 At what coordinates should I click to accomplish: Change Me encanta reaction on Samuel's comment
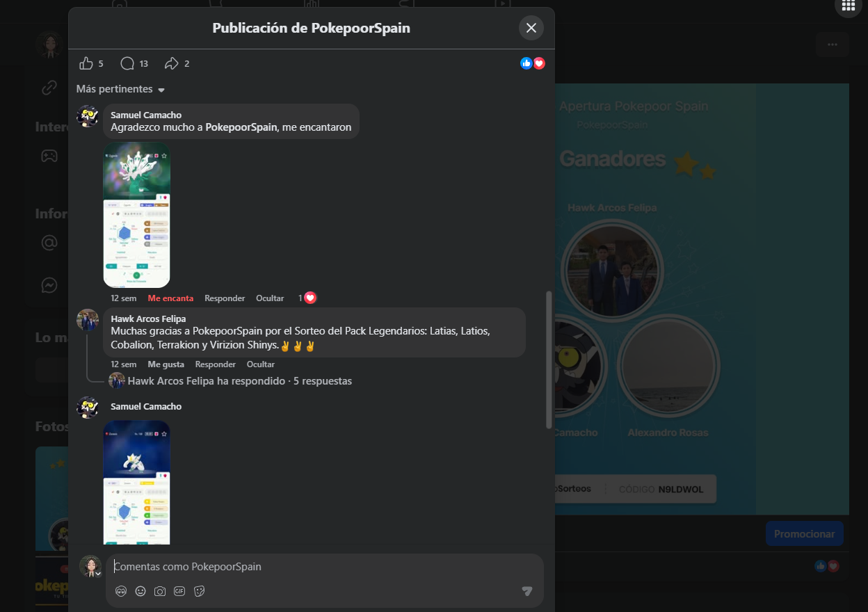pyautogui.click(x=170, y=298)
